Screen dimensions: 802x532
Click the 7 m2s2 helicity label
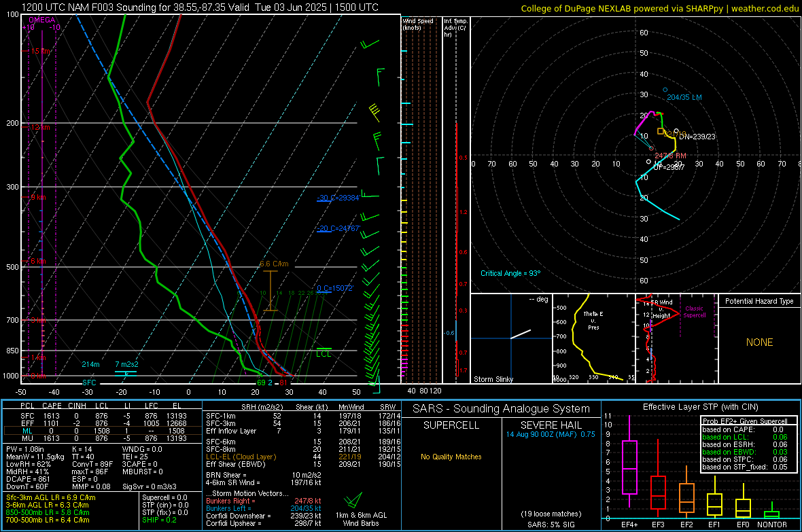(127, 364)
